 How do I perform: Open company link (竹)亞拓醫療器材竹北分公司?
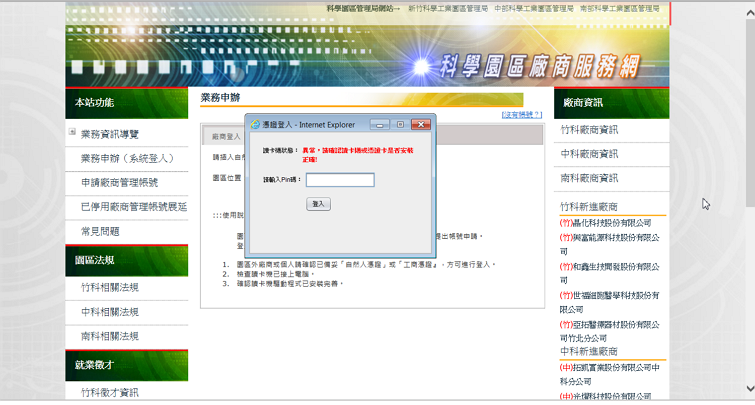coord(609,331)
